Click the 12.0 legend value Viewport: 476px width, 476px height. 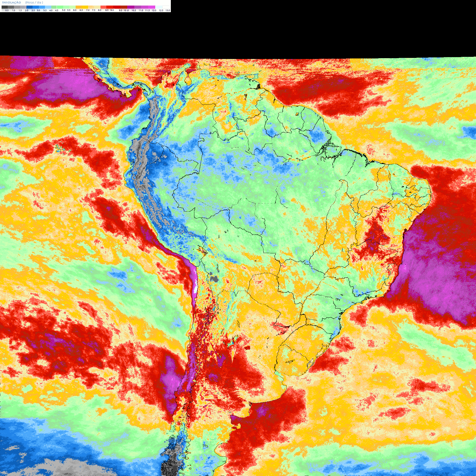pos(154,10)
